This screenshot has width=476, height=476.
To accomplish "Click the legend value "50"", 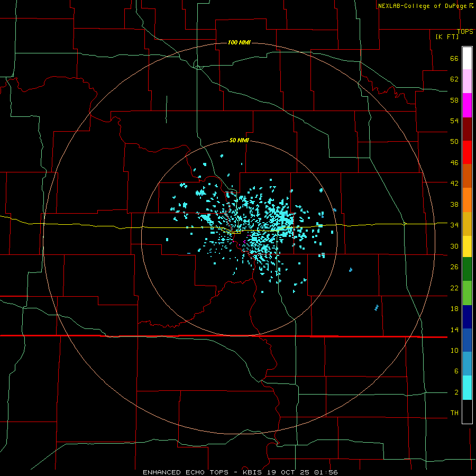I will [x=454, y=141].
